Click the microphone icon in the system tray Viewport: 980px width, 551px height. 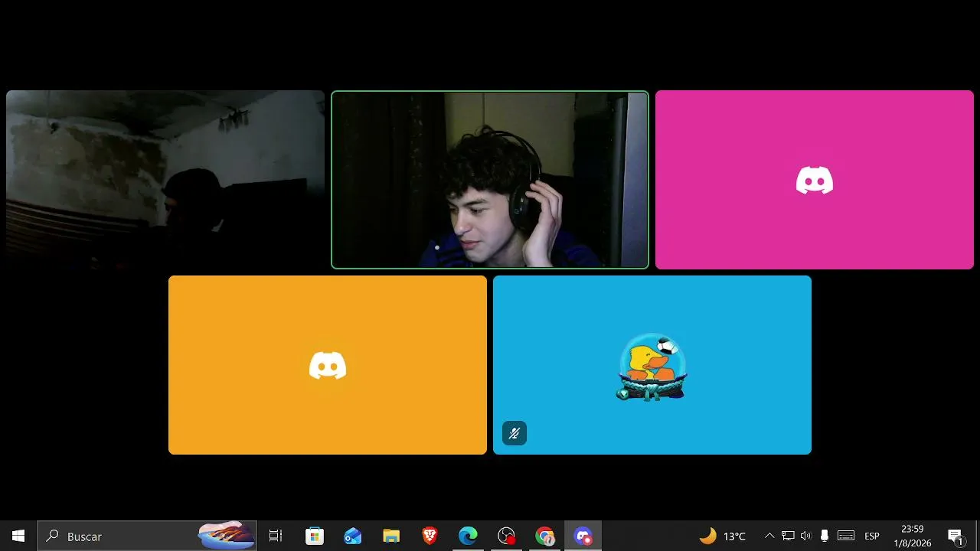coord(825,536)
